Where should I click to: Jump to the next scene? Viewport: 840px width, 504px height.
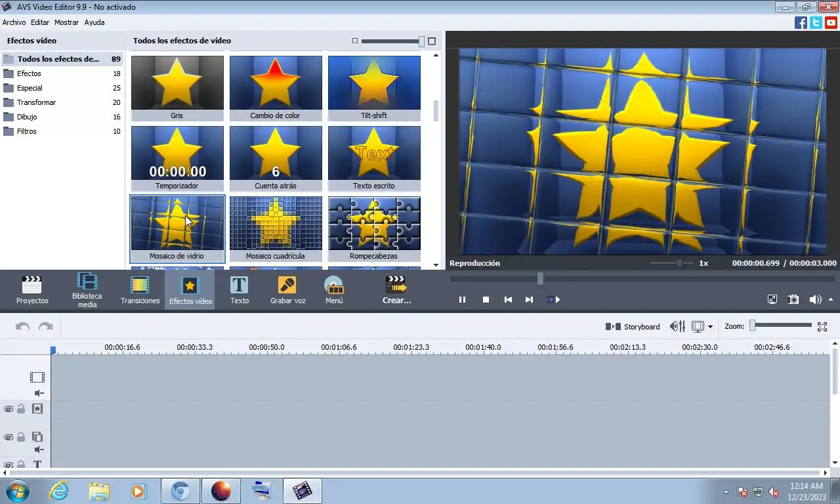553,299
